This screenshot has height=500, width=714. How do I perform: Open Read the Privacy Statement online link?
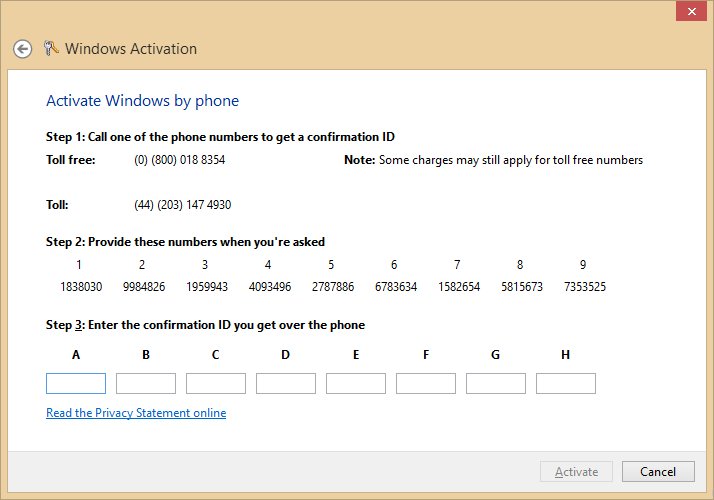(x=136, y=413)
